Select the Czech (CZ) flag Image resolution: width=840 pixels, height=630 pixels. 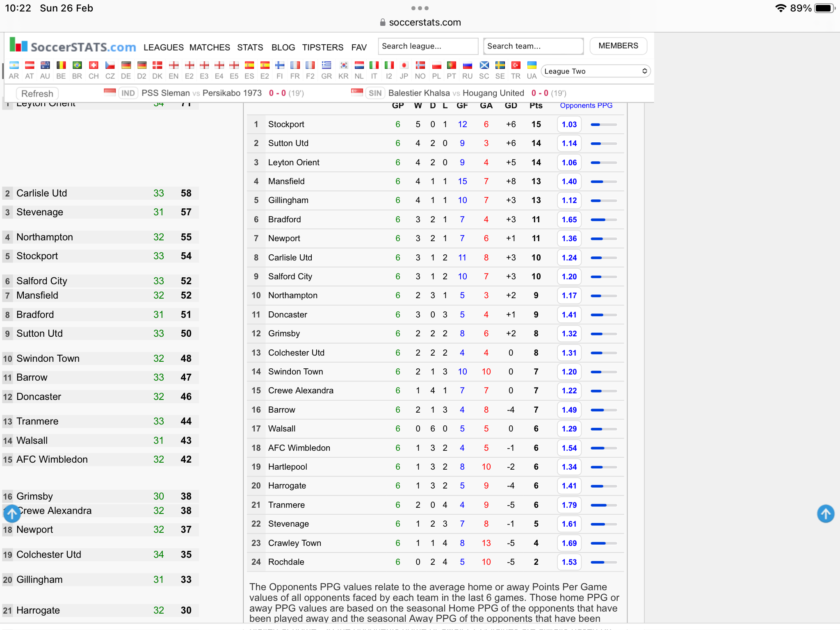point(110,66)
